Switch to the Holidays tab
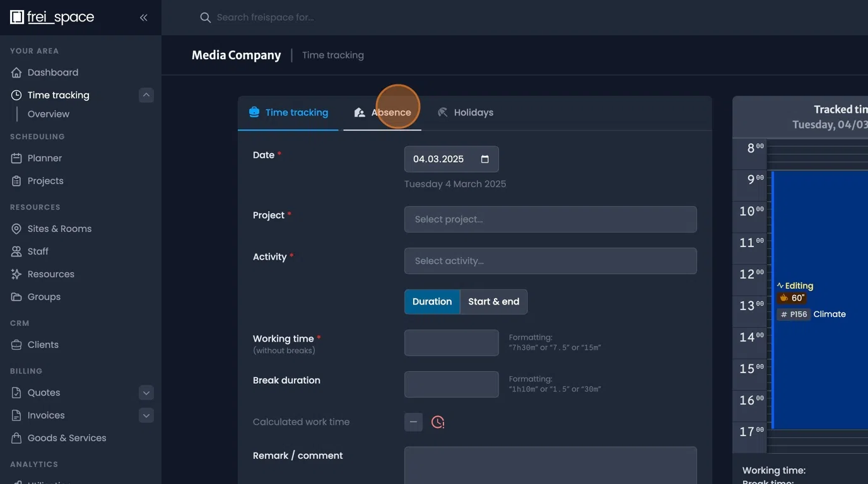 pos(466,113)
